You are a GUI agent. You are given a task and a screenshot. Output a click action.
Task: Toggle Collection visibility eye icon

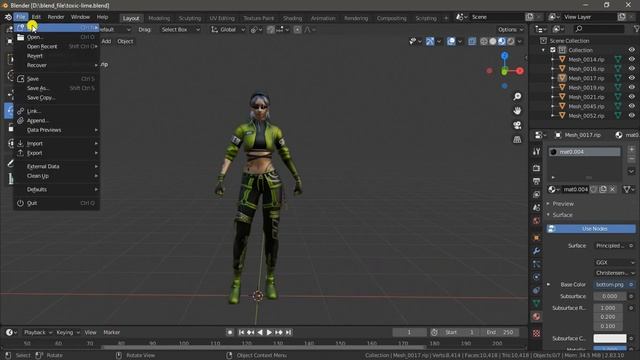(x=631, y=50)
